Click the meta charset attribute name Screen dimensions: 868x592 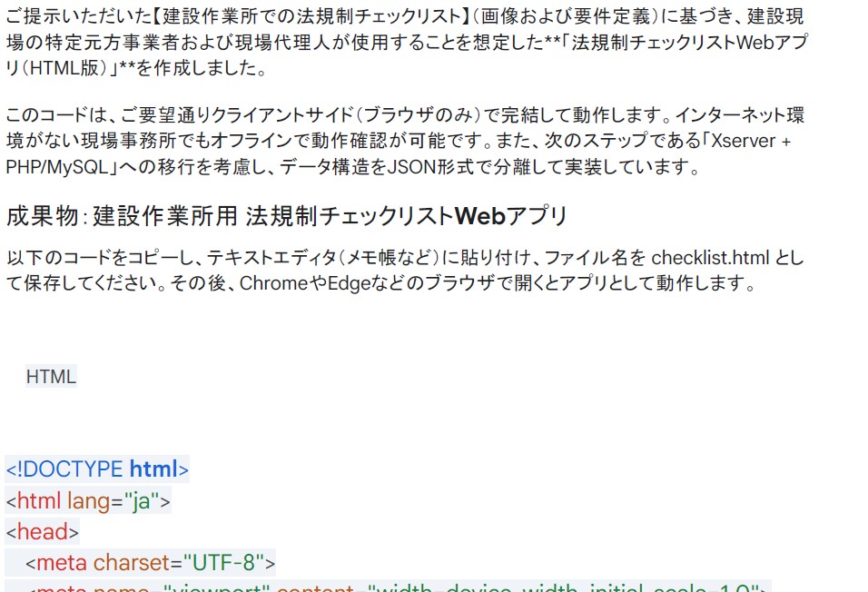click(x=131, y=562)
